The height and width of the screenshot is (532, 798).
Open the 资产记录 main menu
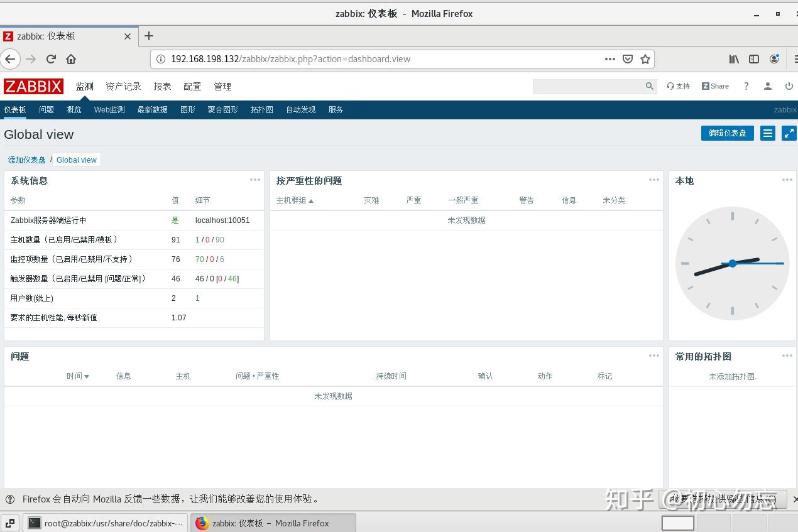pos(123,87)
